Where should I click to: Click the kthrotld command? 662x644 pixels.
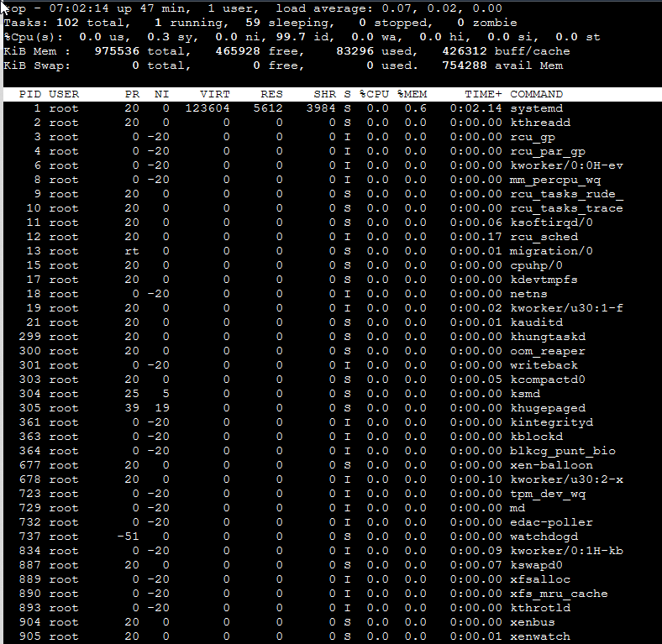pos(540,608)
